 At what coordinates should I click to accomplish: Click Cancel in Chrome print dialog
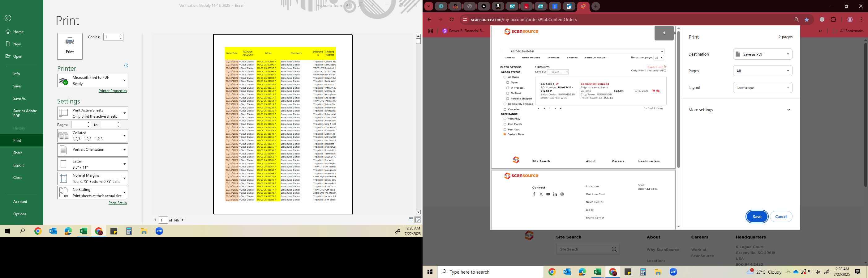point(781,217)
